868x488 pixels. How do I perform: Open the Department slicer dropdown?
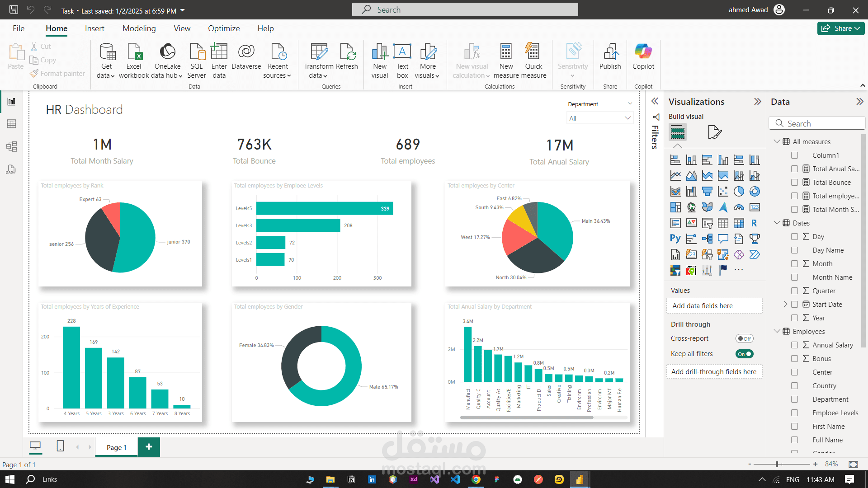[x=627, y=118]
